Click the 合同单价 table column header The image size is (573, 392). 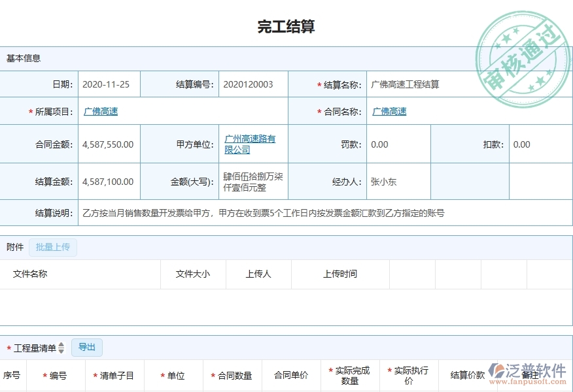[292, 375]
